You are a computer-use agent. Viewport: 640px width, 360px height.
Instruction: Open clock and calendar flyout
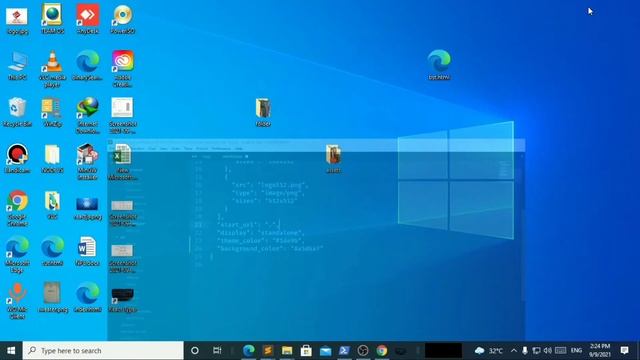(600, 351)
